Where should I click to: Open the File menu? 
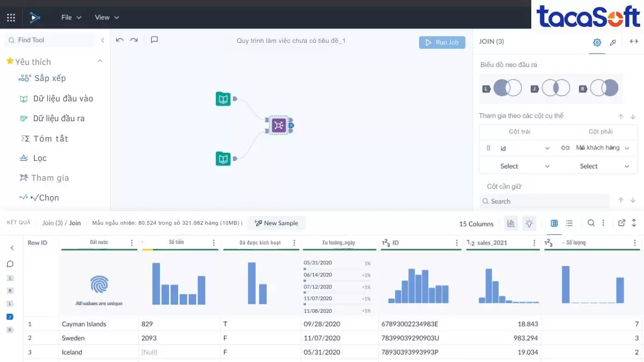[x=71, y=18]
